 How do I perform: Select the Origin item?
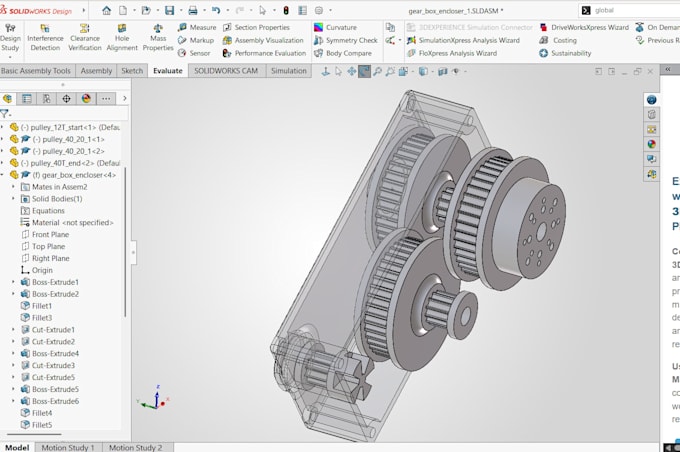pos(36,270)
